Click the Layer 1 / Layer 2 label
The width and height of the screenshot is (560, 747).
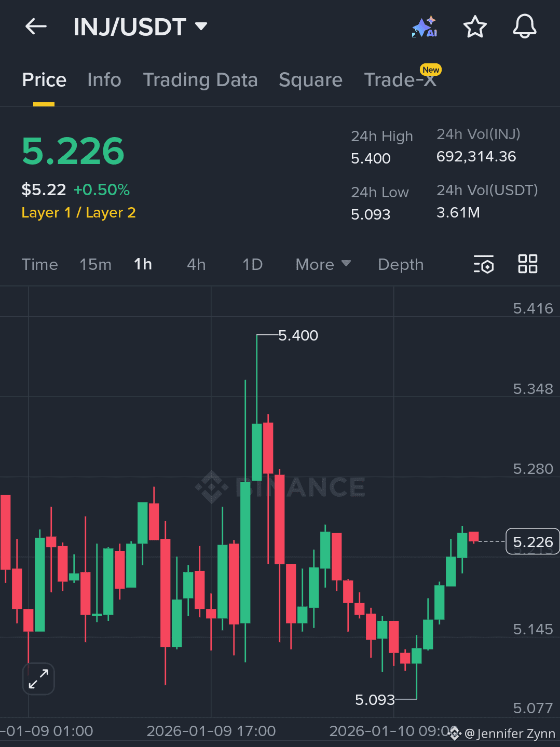78,212
